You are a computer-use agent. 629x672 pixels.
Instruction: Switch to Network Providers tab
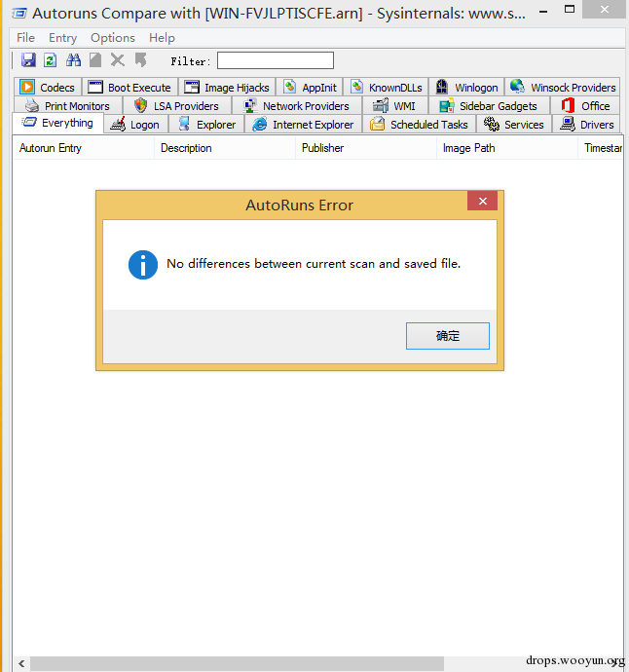pyautogui.click(x=297, y=106)
